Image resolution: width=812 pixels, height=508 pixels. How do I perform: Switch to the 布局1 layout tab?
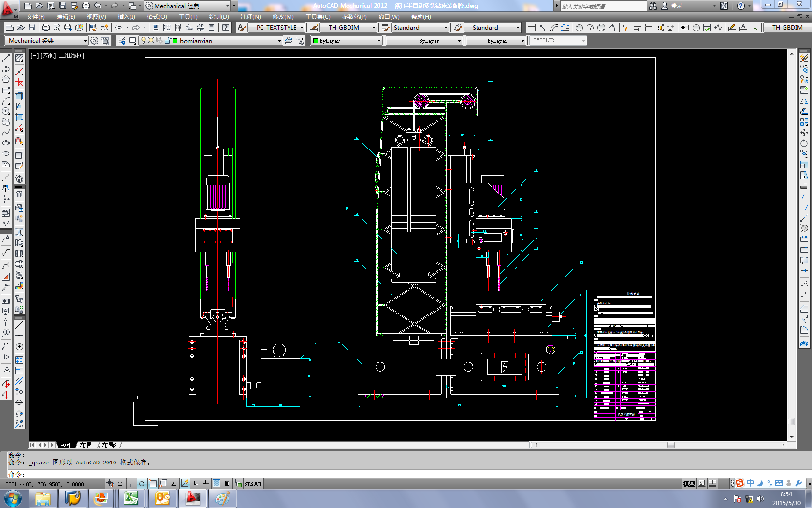point(87,445)
